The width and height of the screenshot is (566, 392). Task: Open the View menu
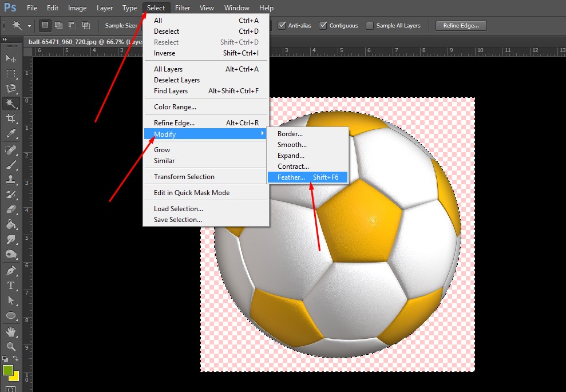207,7
